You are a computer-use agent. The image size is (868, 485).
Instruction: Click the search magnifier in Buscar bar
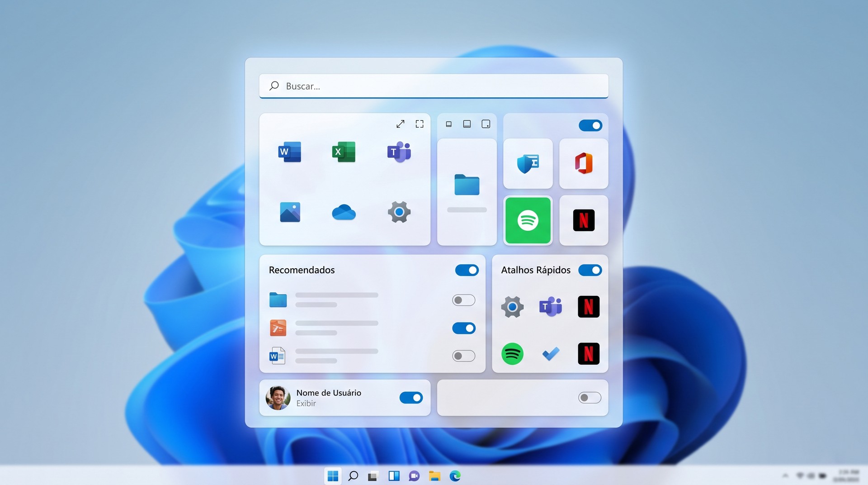pyautogui.click(x=274, y=86)
